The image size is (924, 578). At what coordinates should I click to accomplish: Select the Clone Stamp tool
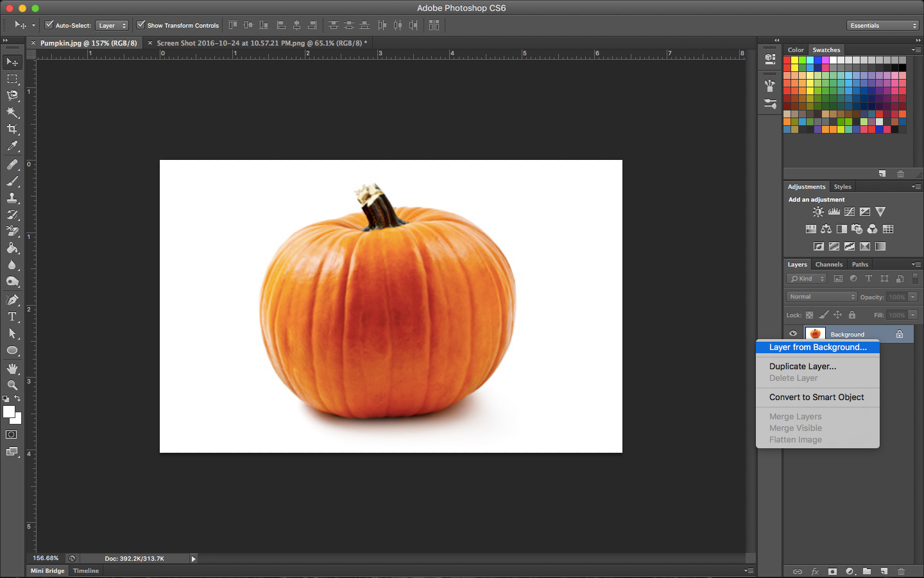(x=13, y=197)
